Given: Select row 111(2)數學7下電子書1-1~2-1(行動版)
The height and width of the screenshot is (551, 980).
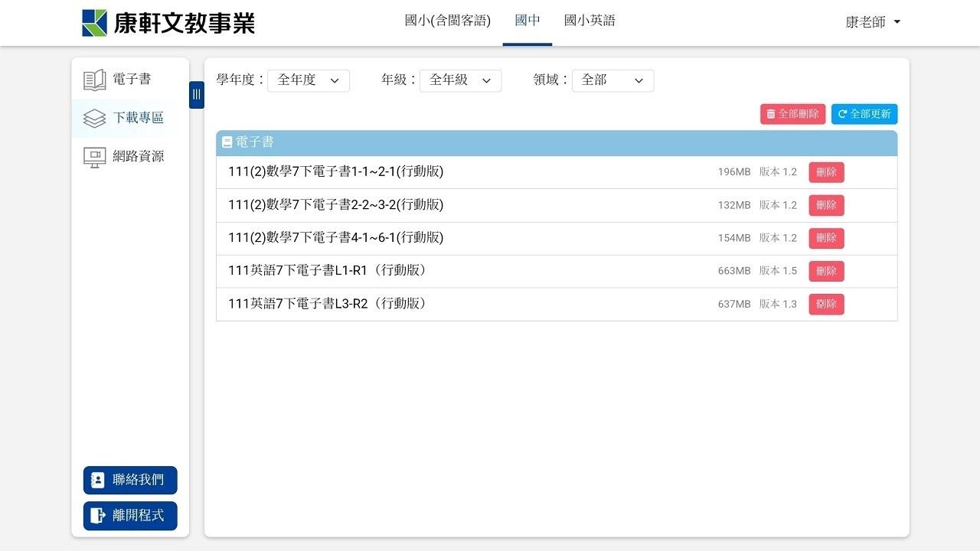Looking at the screenshot, I should pyautogui.click(x=557, y=172).
